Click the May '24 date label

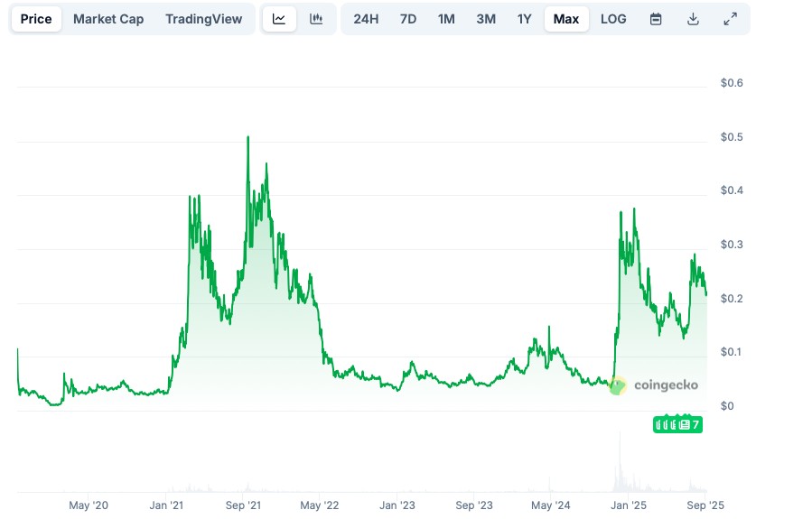550,505
